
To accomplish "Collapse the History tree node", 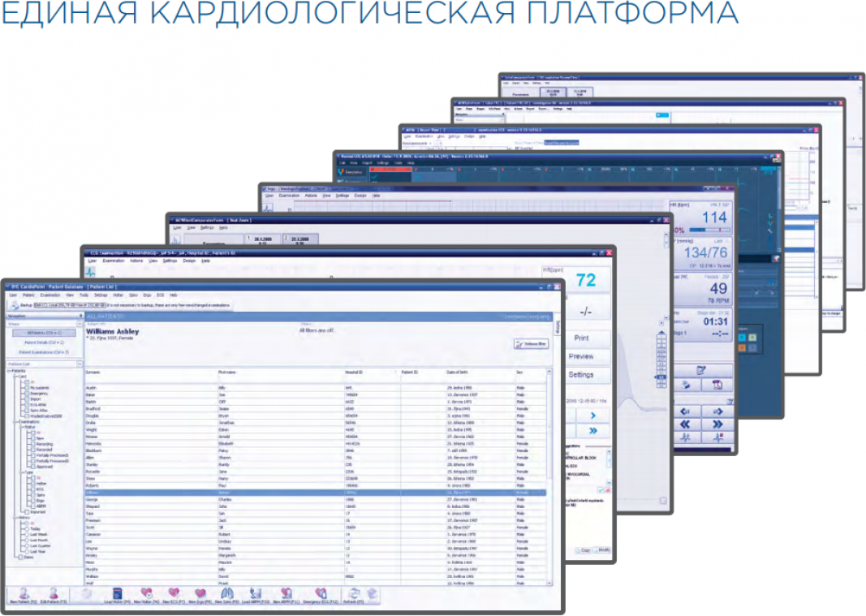I will click(x=15, y=517).
